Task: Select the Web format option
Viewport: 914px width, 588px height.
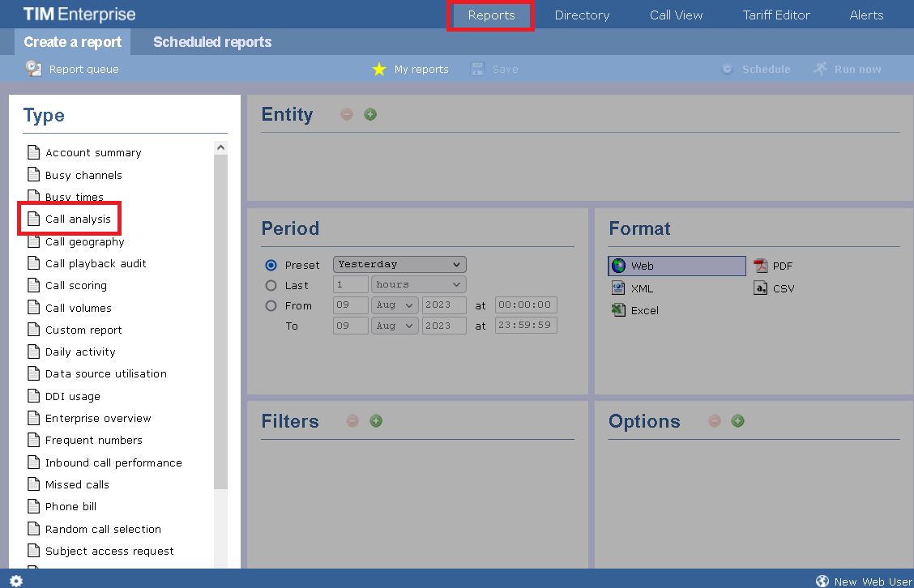Action: click(x=677, y=266)
